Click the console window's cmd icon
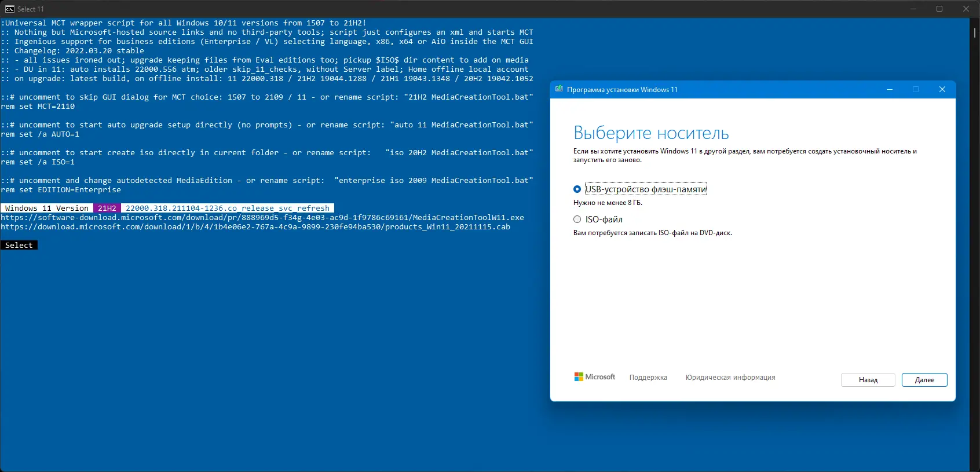The height and width of the screenshot is (472, 980). click(10, 9)
